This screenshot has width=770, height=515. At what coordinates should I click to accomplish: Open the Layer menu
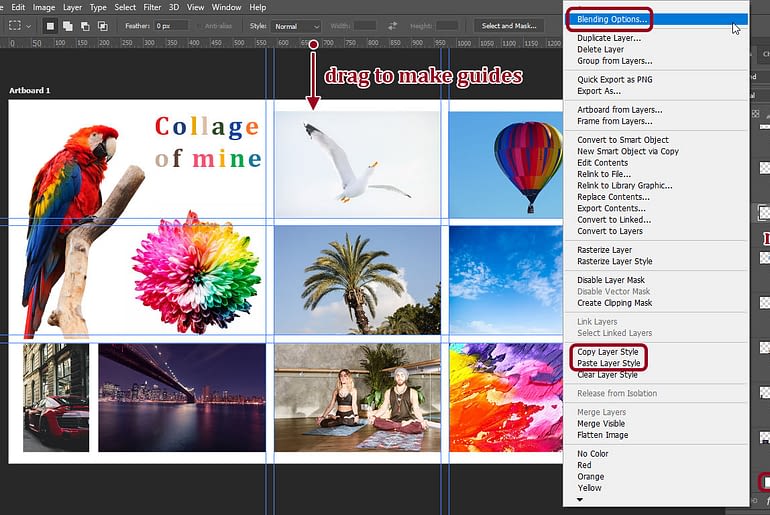73,7
